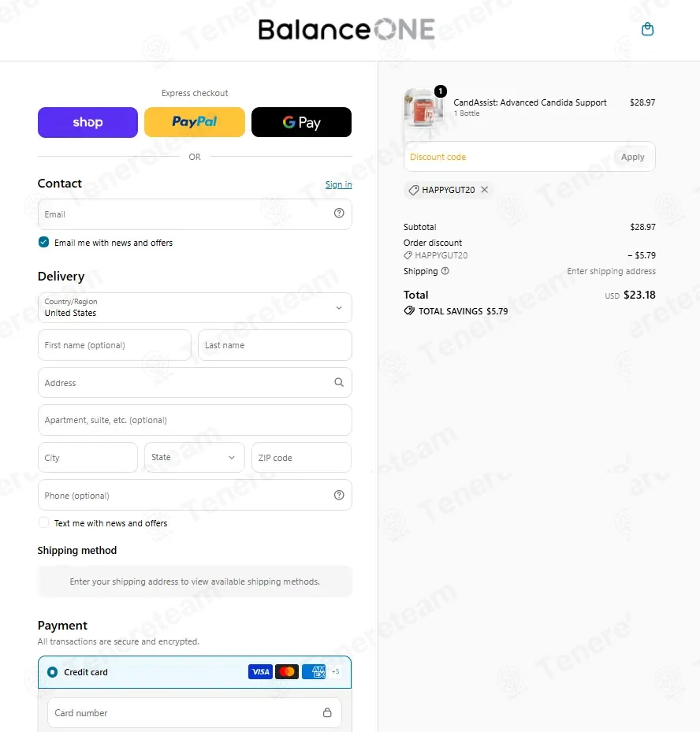
Task: Click the ZIP code field
Action: pos(301,458)
